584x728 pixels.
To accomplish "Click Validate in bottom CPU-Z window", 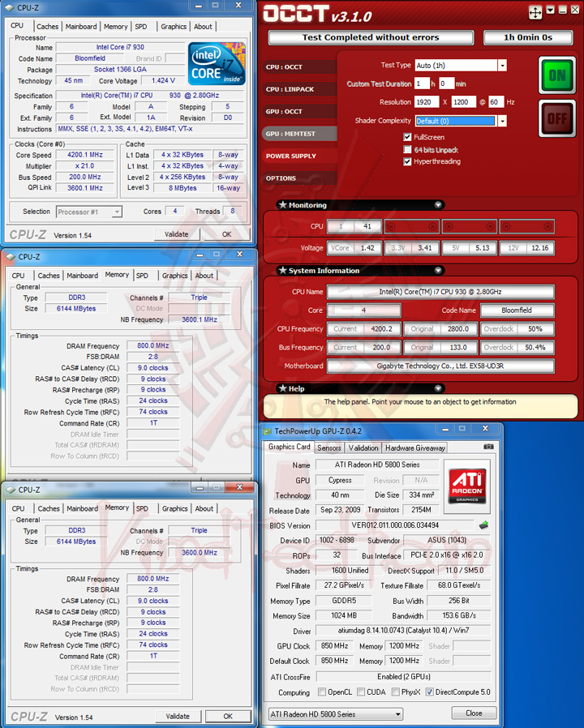I will pyautogui.click(x=178, y=716).
